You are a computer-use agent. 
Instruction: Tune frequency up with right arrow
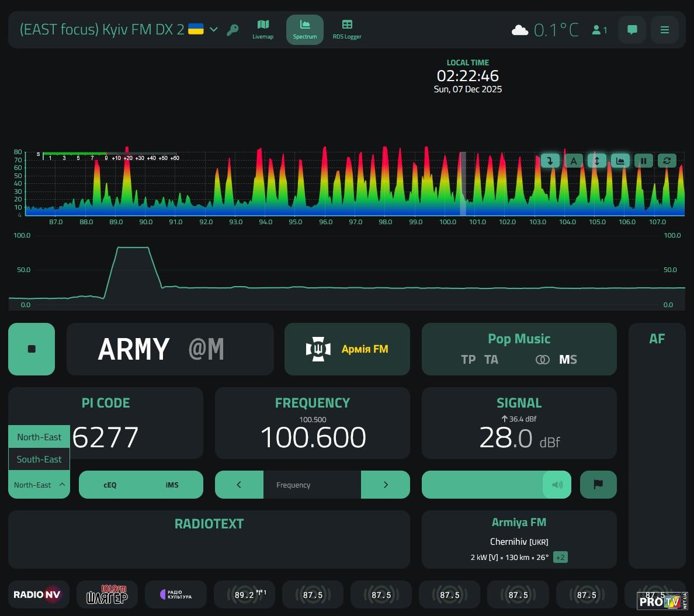pos(386,485)
